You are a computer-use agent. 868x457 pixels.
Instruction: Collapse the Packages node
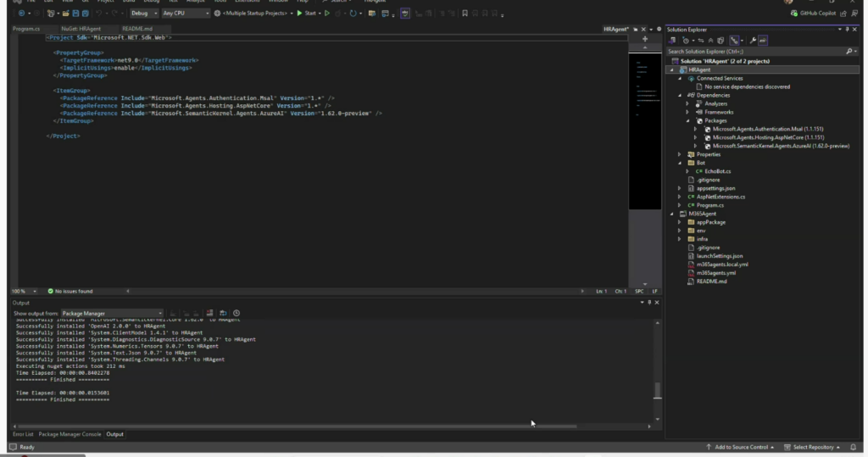point(687,120)
